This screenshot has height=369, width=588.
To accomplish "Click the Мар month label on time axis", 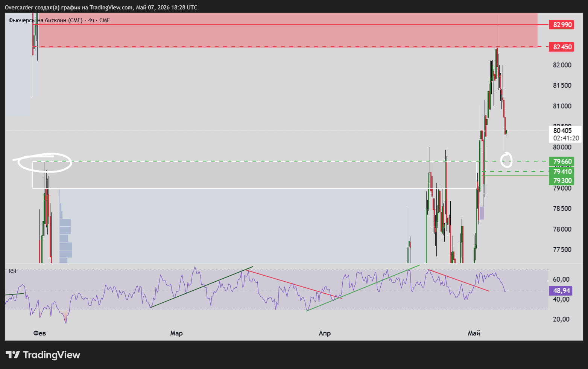I will pyautogui.click(x=176, y=333).
